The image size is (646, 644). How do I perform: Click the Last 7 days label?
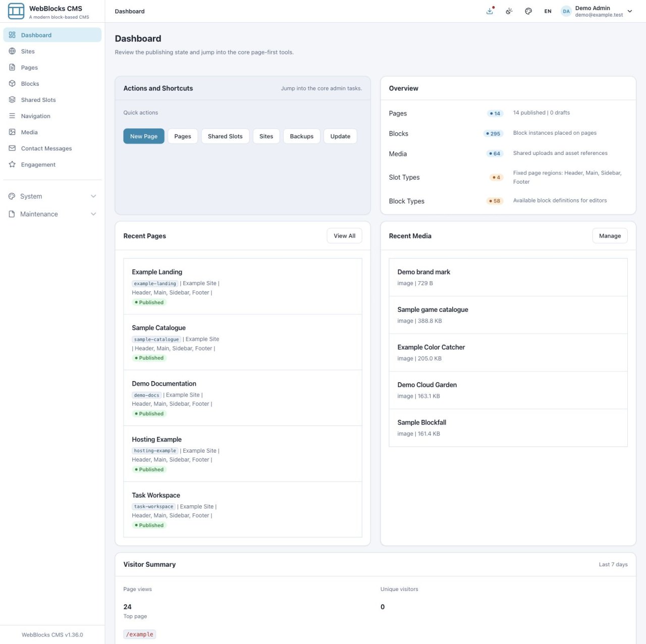tap(613, 564)
